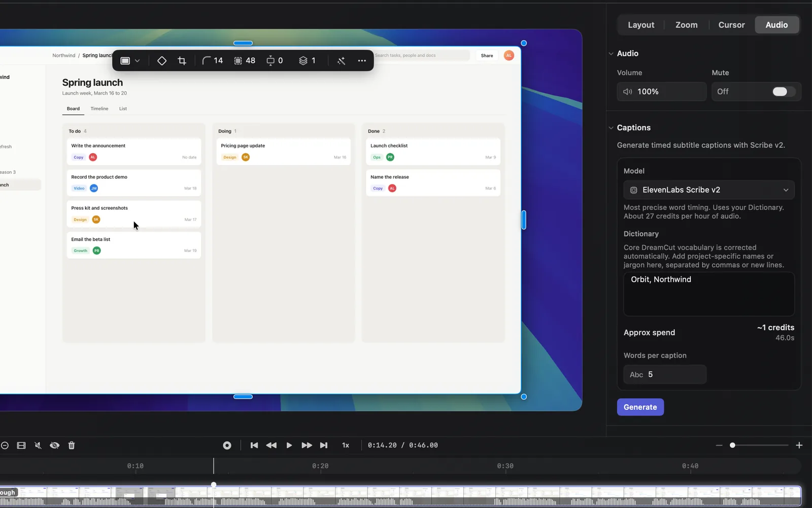Click the padding icon showing 48
Viewport: 812px width, 508px height.
(x=245, y=60)
